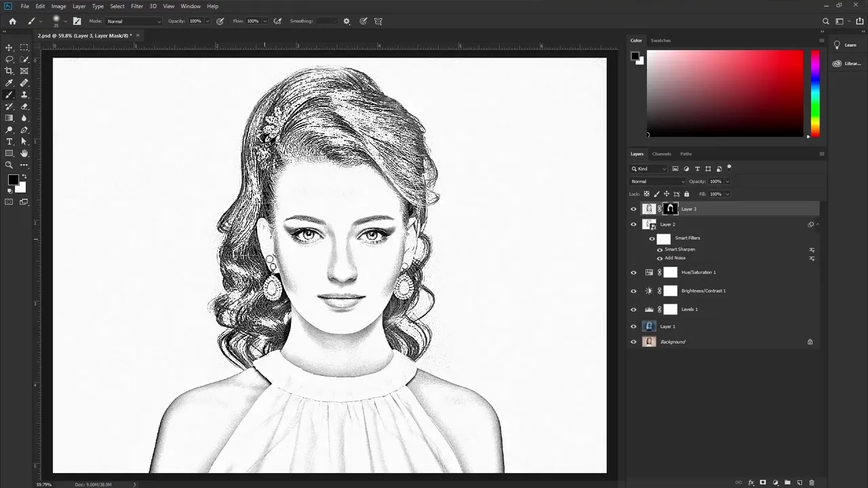Toggle Quick Mask mode
Image resolution: width=868 pixels, height=488 pixels.
9,201
